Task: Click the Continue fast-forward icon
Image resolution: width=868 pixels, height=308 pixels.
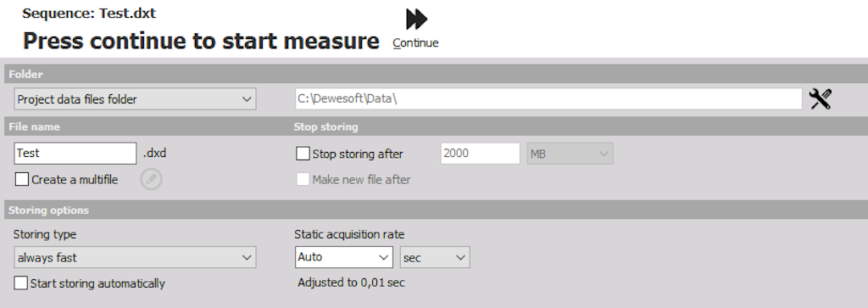Action: [x=416, y=20]
